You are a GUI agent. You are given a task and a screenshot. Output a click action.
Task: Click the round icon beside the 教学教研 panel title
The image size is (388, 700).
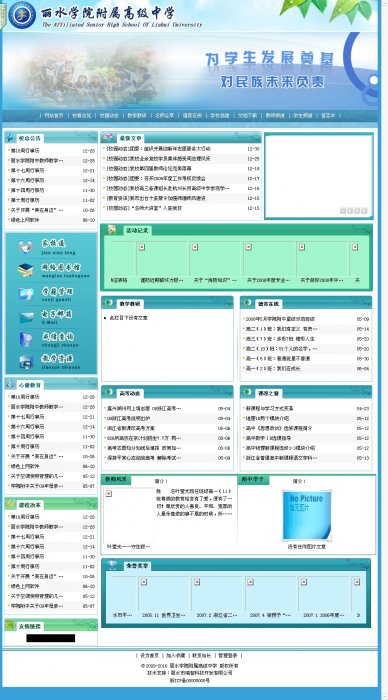click(108, 303)
